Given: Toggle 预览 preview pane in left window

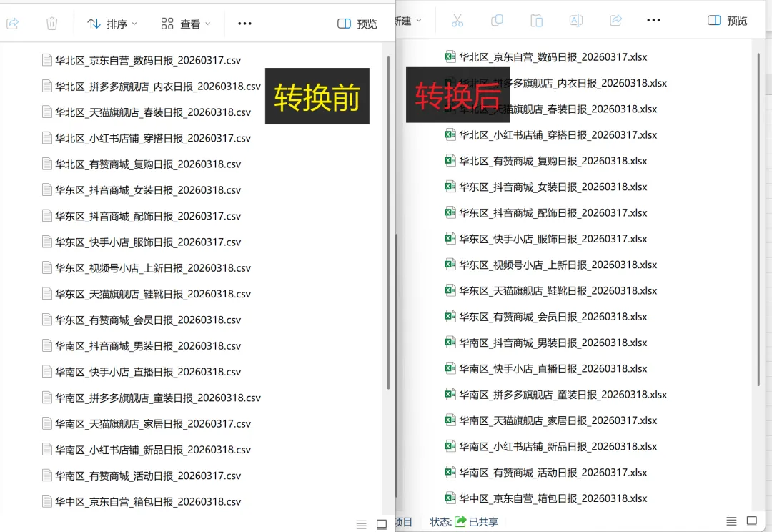Looking at the screenshot, I should [x=357, y=24].
